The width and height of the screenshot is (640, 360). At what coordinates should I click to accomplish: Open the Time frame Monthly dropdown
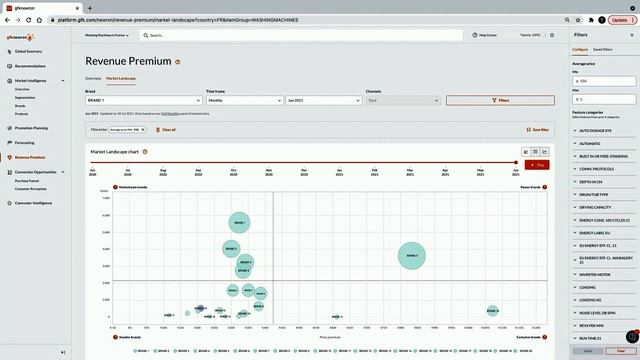coord(244,100)
